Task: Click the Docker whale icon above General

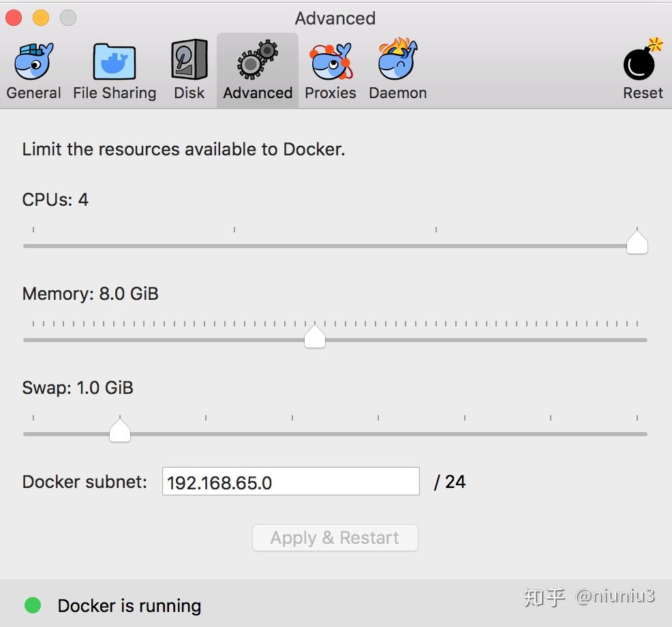Action: coord(33,60)
